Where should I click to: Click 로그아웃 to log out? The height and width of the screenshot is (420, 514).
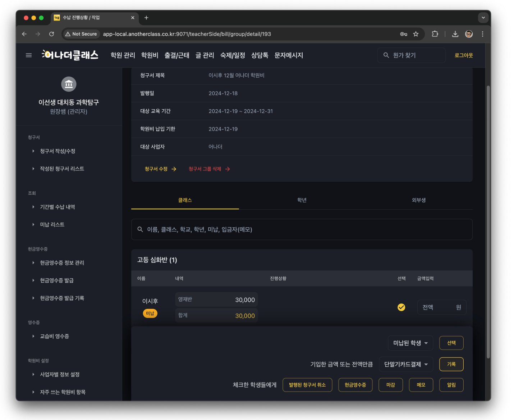464,55
